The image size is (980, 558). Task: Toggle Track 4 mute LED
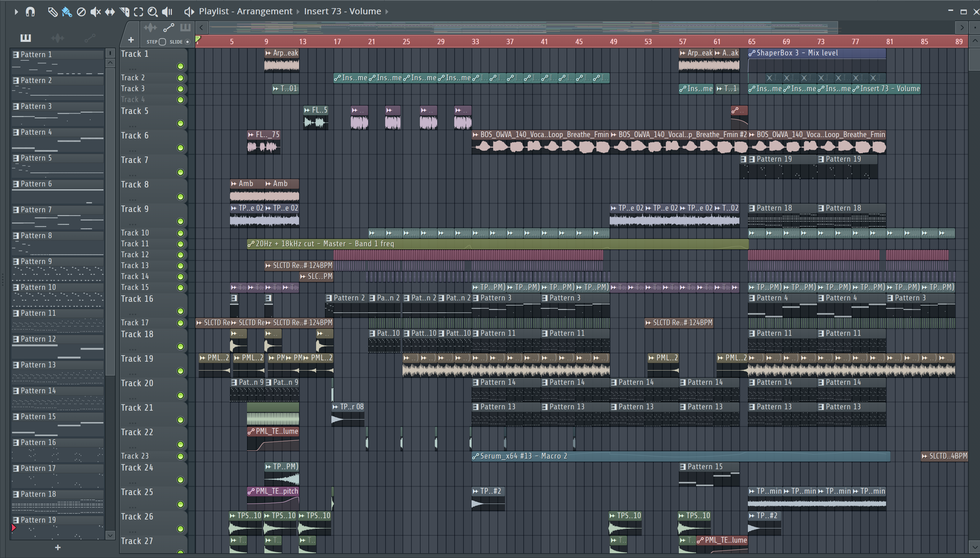pyautogui.click(x=180, y=100)
